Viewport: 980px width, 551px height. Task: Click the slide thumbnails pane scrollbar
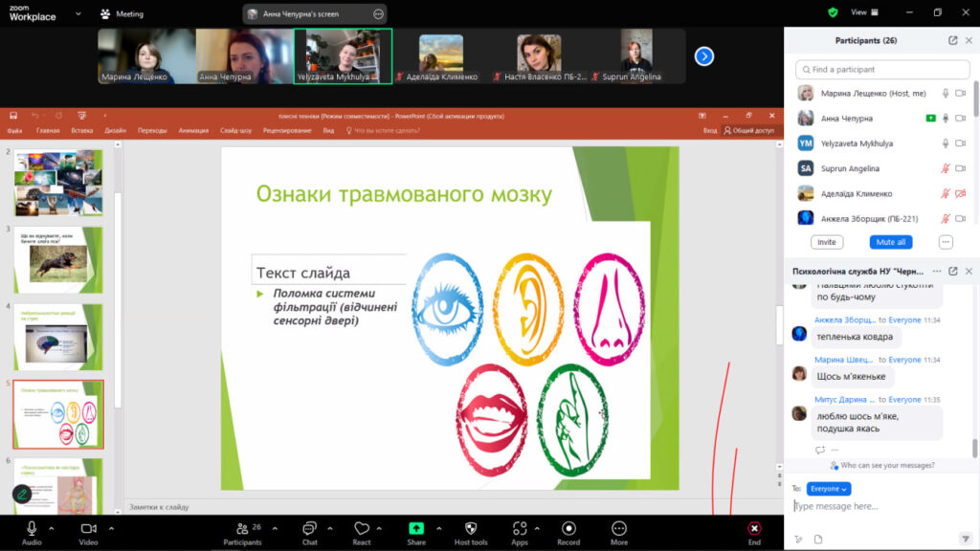[118, 299]
